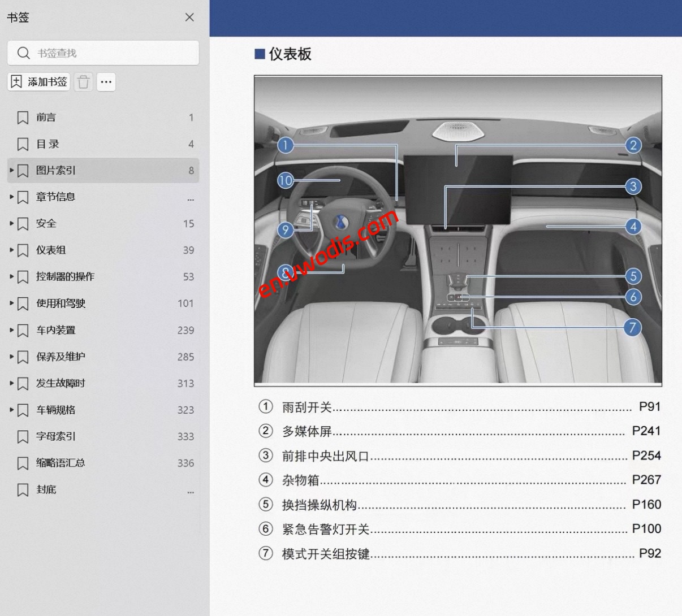Close the bookmarks panel
The height and width of the screenshot is (616, 682).
pyautogui.click(x=189, y=18)
